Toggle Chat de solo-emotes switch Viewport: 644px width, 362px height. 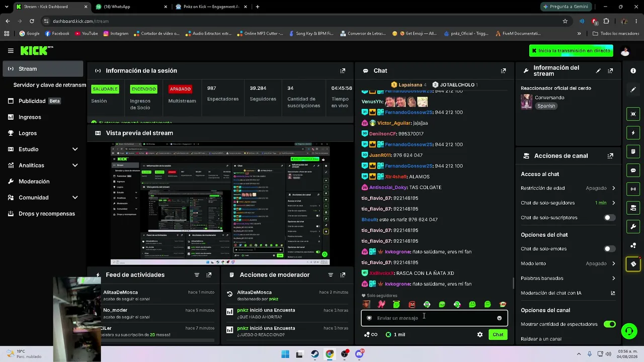609,249
